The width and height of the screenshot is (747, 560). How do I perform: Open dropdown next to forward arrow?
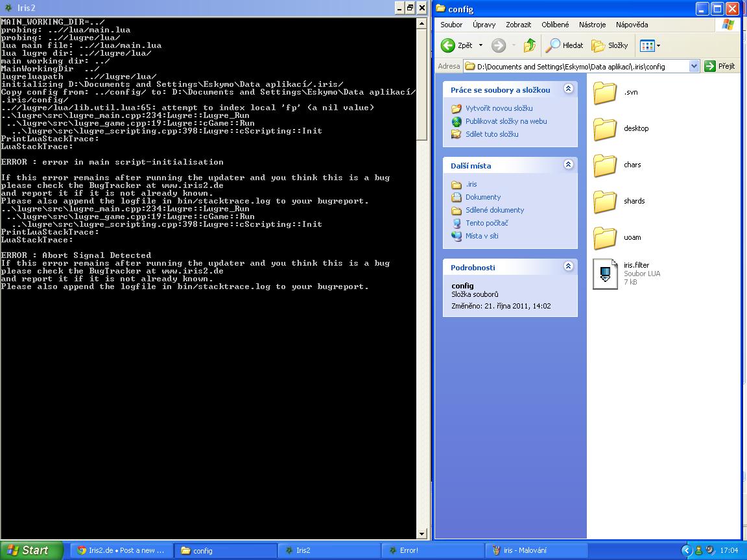514,46
